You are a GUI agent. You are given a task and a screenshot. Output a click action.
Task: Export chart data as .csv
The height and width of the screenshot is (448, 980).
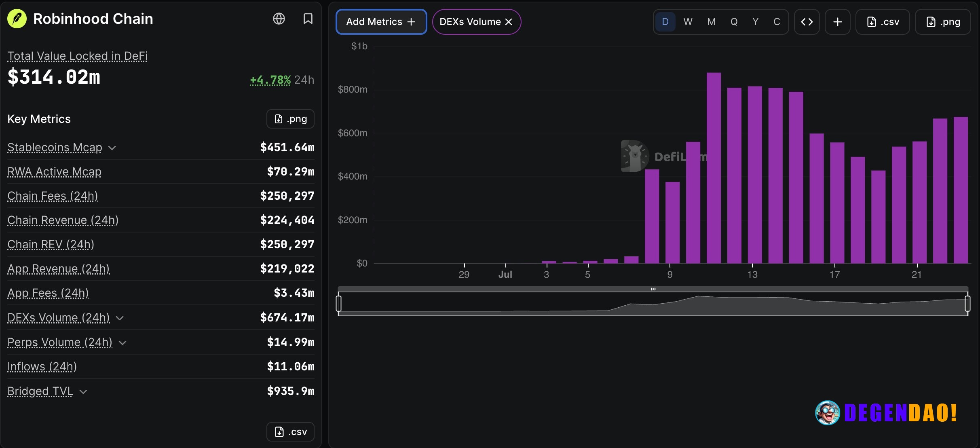pyautogui.click(x=883, y=22)
